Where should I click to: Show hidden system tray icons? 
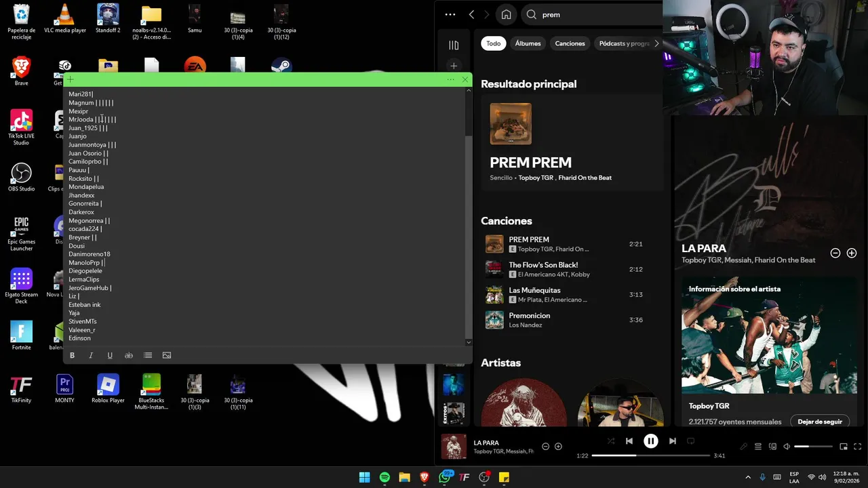[x=748, y=477]
